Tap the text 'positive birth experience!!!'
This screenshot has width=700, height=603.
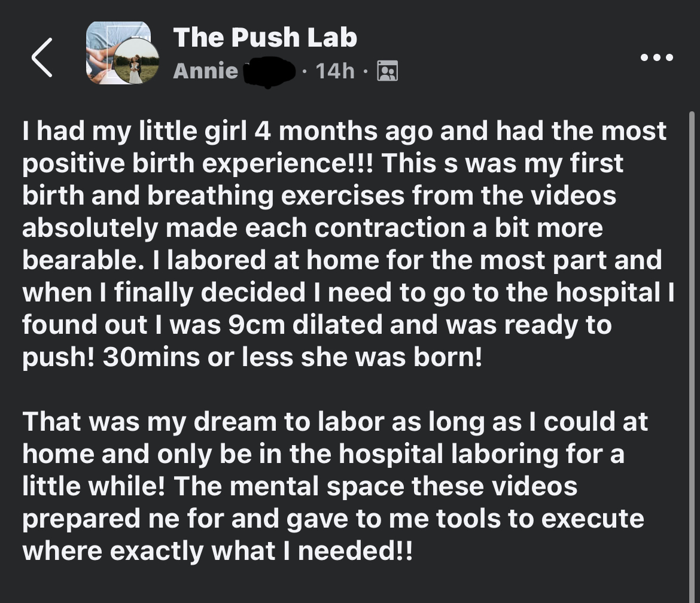click(197, 163)
